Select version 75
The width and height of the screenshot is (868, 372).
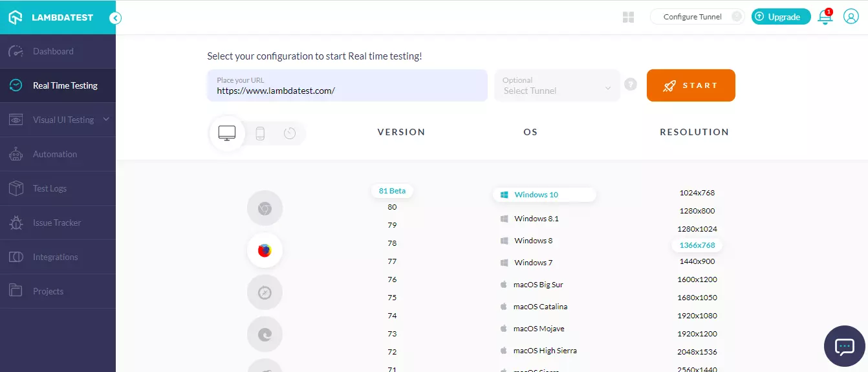(x=392, y=298)
